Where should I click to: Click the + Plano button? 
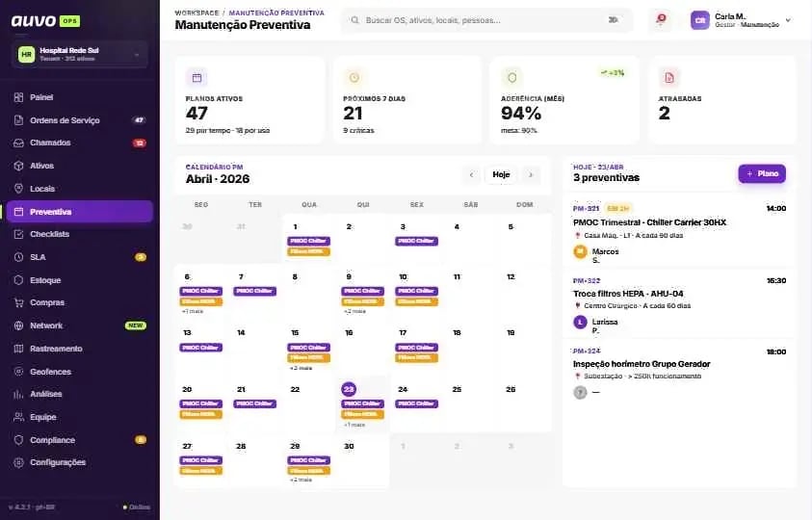[762, 173]
